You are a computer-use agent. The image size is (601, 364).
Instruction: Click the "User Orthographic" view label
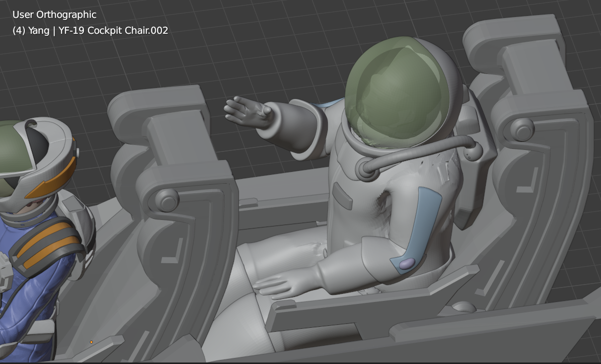click(54, 15)
